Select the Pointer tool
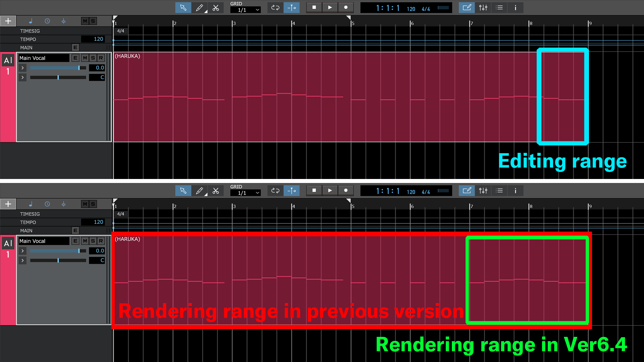This screenshot has height=362, width=644. tap(183, 7)
